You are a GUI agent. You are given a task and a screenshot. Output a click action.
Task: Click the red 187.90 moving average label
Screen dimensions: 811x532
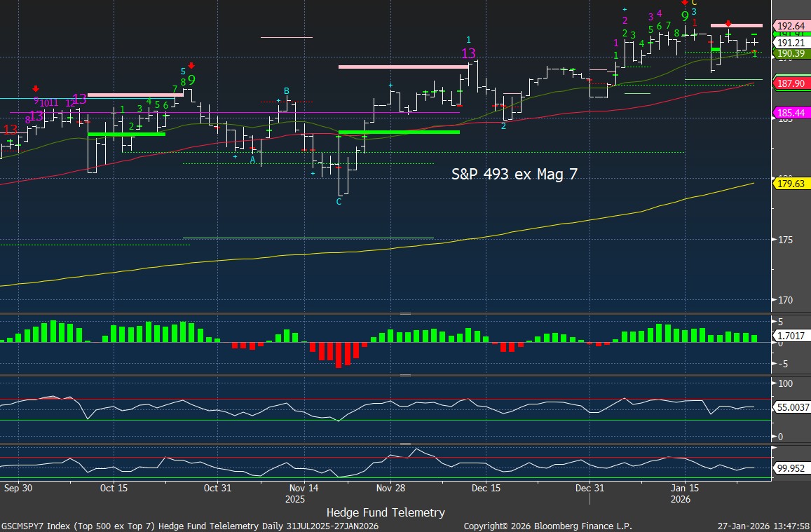coord(789,83)
